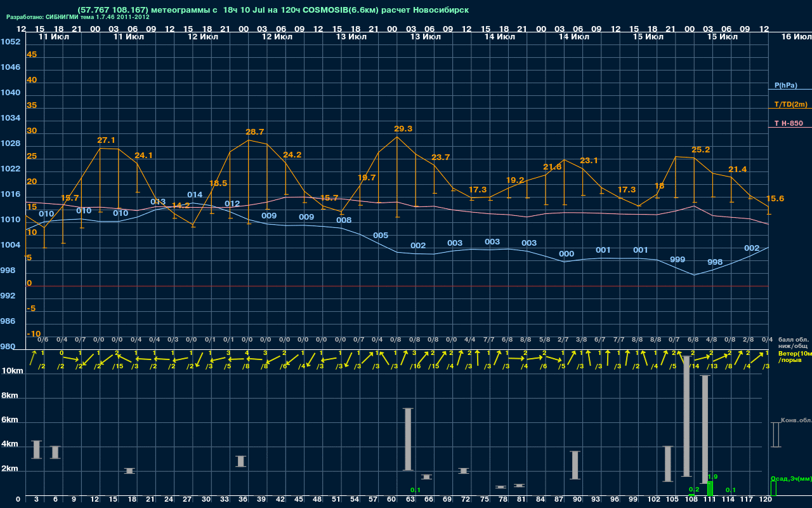Viewport: 812px width, 508px height.
Task: Select the pink line under T H-850
Action: tap(790, 128)
